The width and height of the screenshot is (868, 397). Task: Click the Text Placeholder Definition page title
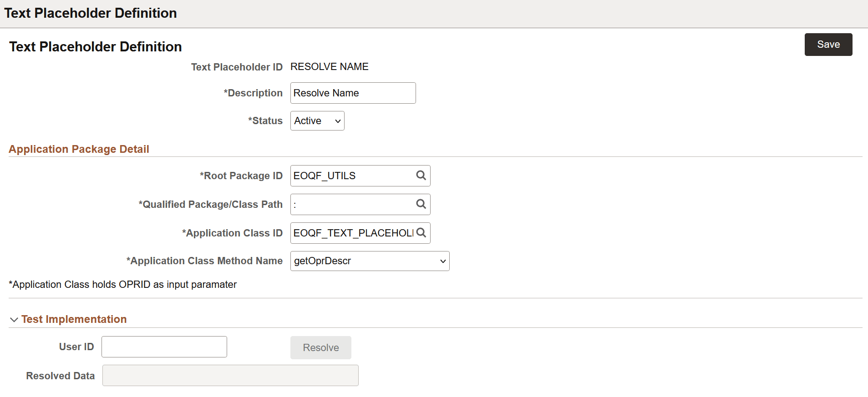[95, 46]
